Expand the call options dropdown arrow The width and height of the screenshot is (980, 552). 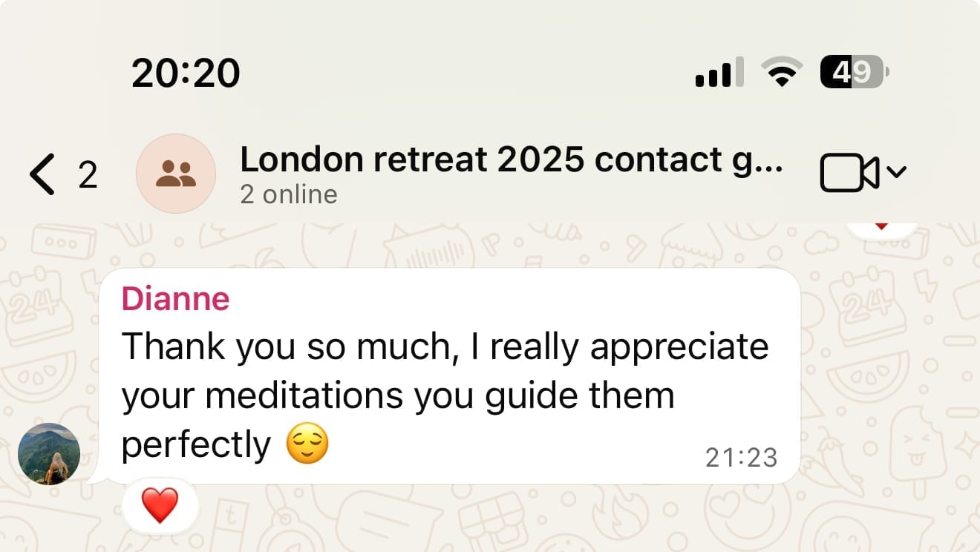click(x=897, y=172)
